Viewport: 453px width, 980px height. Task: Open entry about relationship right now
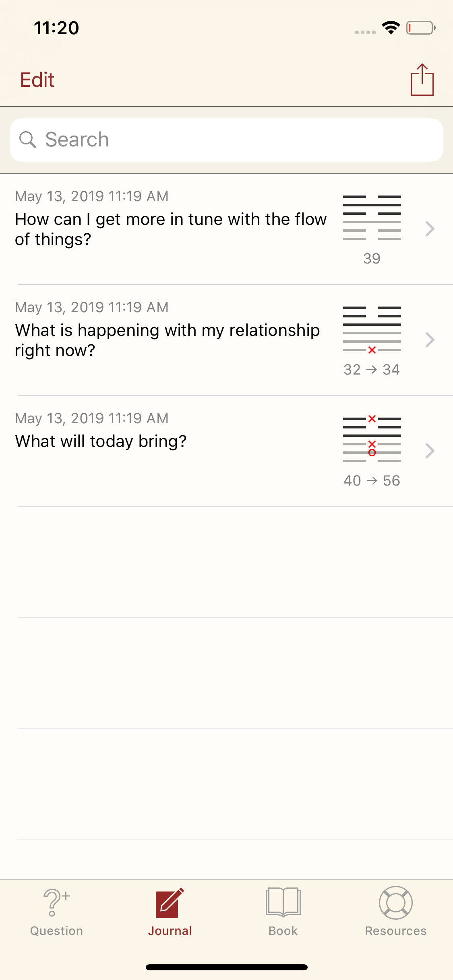[226, 340]
